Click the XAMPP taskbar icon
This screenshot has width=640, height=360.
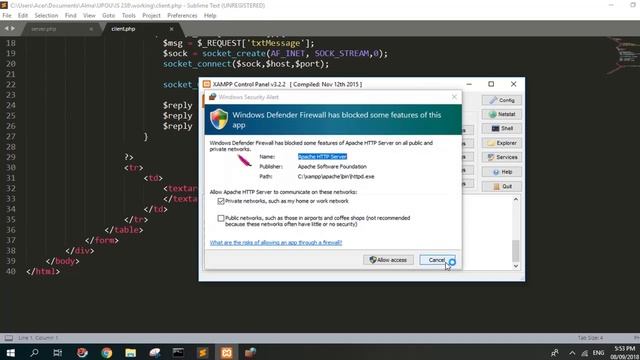[x=227, y=353]
